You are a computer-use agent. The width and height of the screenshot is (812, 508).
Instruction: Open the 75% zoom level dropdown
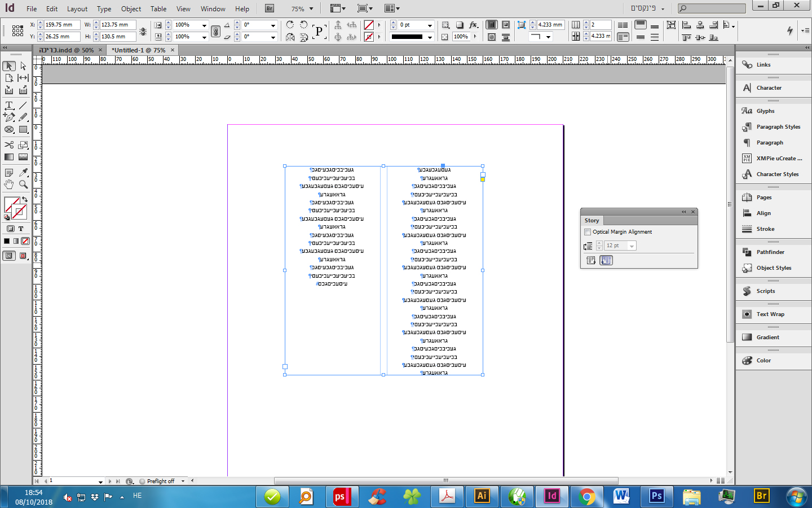[311, 9]
